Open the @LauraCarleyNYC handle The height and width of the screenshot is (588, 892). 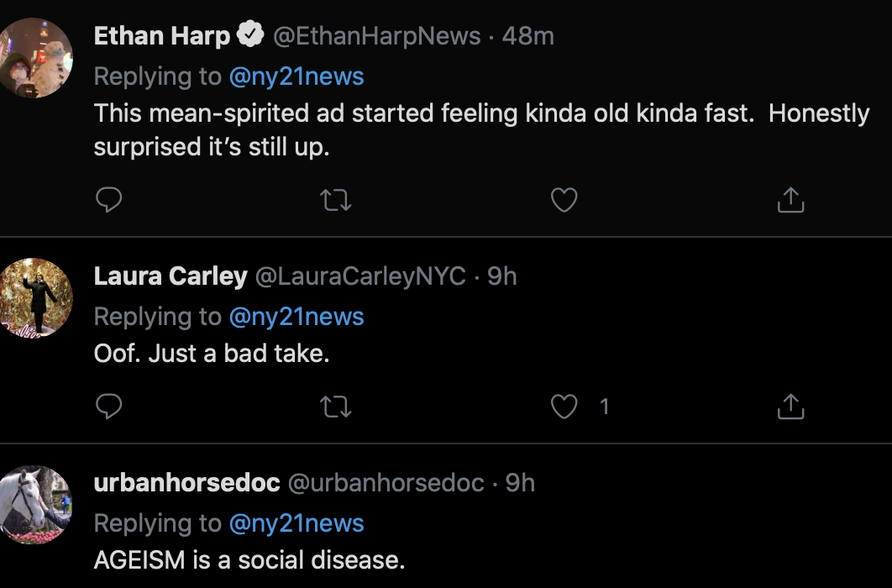[x=360, y=276]
